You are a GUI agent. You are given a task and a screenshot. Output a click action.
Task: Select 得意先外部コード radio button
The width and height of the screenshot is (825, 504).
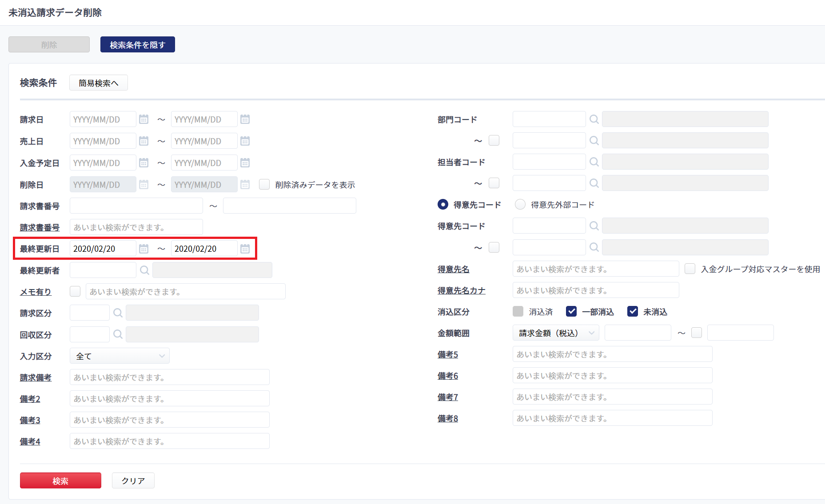coord(520,204)
